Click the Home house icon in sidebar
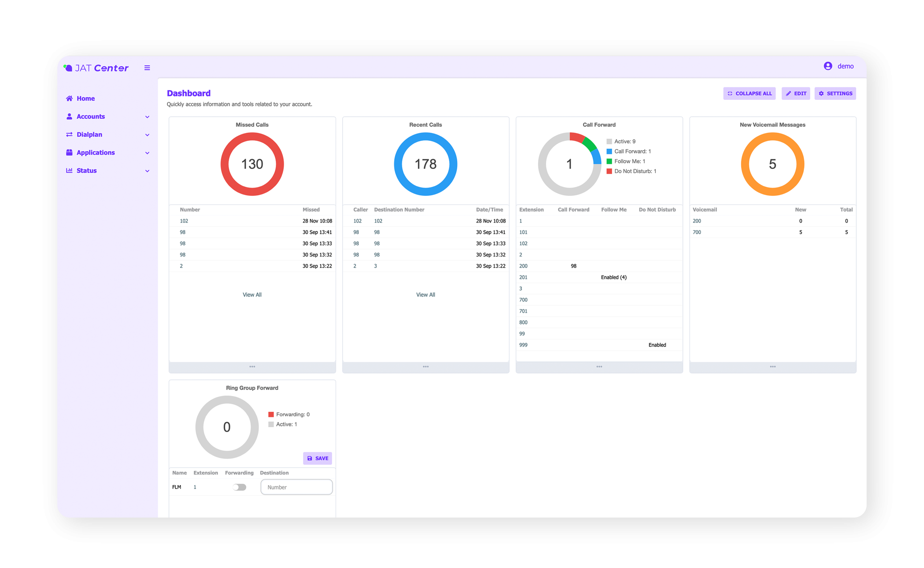The width and height of the screenshot is (924, 568). (x=69, y=99)
